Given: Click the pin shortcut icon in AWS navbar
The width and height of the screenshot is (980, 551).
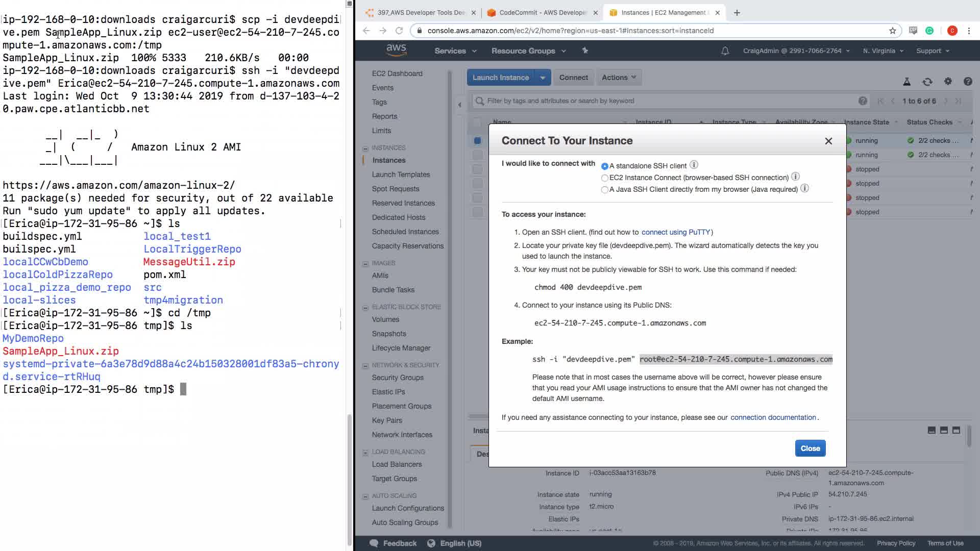Looking at the screenshot, I should point(585,51).
